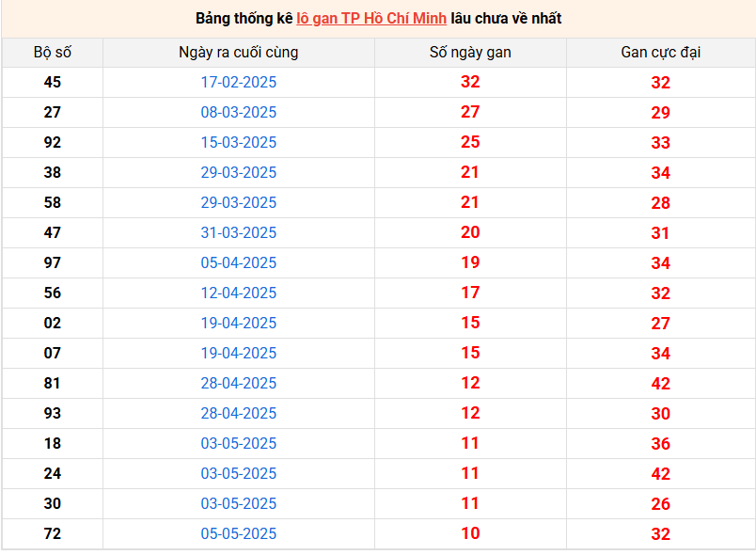
Task: Select number 92 in Bộ số column
Action: point(53,142)
